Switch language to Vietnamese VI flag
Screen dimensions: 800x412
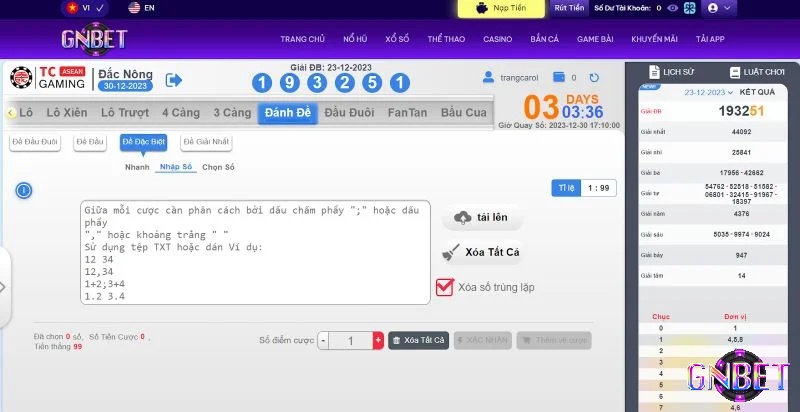(85, 8)
